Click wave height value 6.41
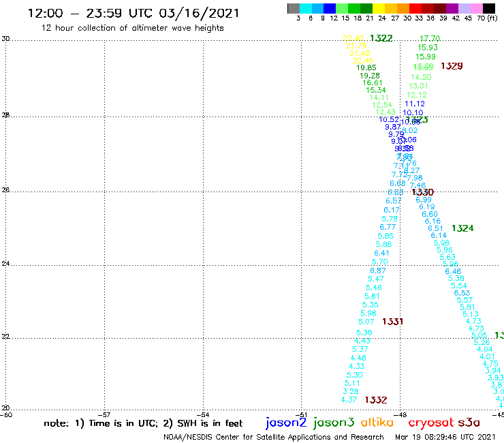This screenshot has height=443, width=504. pos(382,253)
